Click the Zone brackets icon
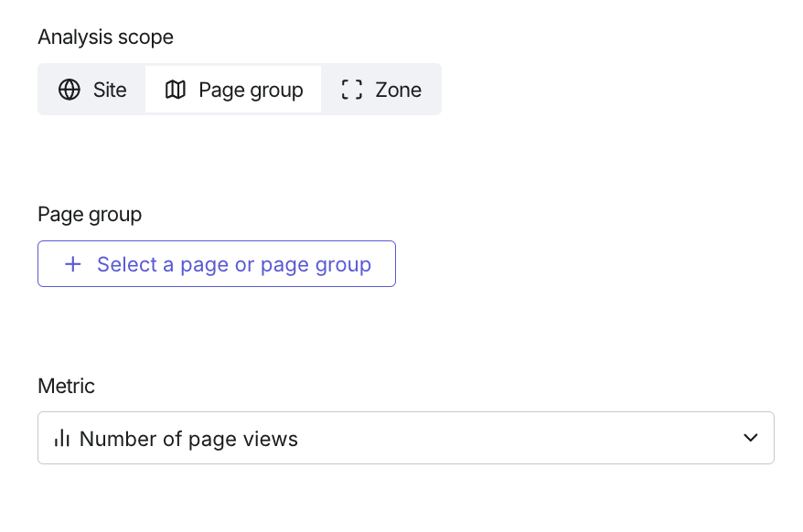 tap(352, 90)
